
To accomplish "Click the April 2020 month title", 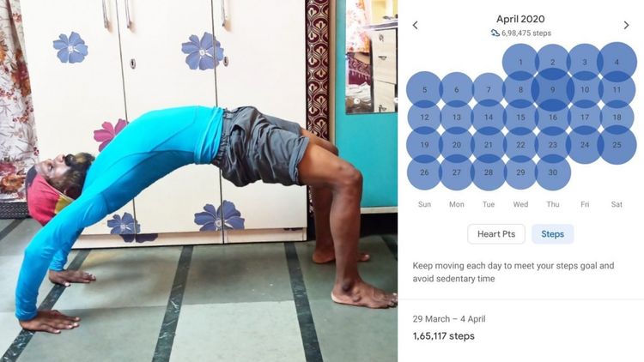I will pos(520,19).
